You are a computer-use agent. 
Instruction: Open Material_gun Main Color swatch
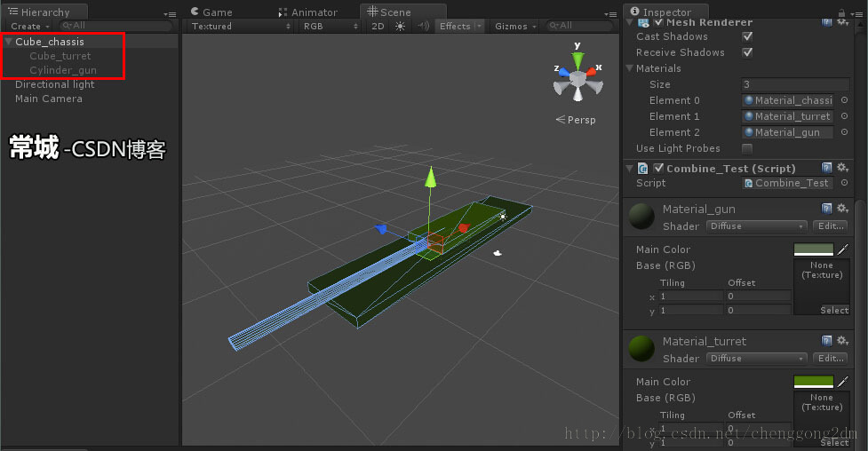coord(813,249)
